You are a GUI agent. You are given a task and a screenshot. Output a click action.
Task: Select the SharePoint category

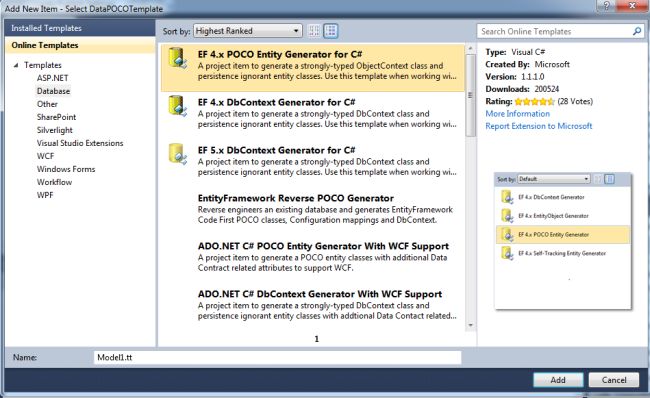click(56, 117)
